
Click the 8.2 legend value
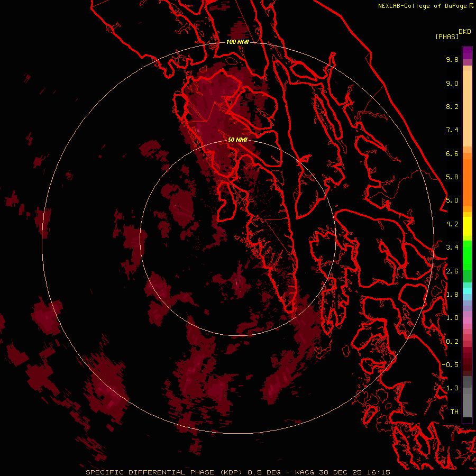pyautogui.click(x=452, y=106)
